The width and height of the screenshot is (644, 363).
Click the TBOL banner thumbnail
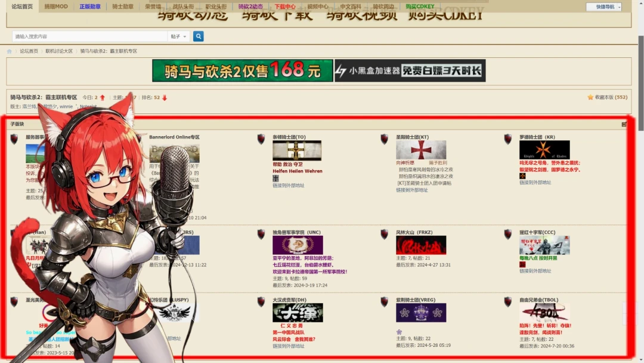click(x=544, y=313)
